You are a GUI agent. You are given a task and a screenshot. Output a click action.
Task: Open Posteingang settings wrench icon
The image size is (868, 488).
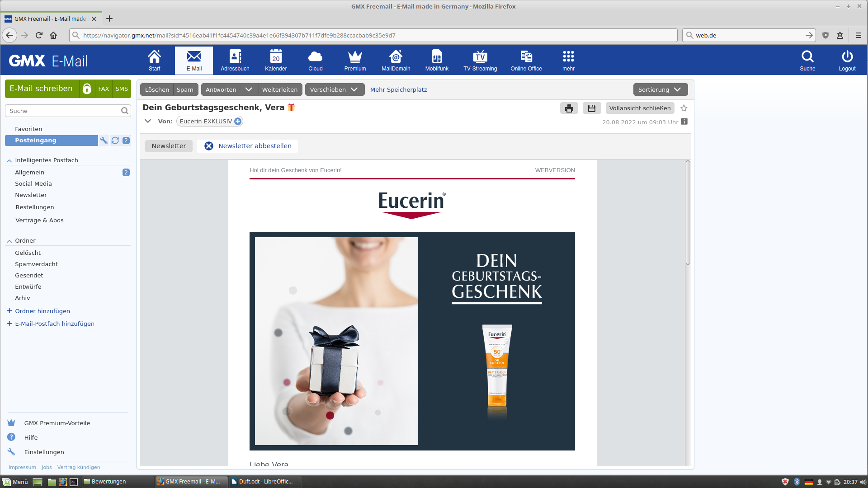coord(104,141)
